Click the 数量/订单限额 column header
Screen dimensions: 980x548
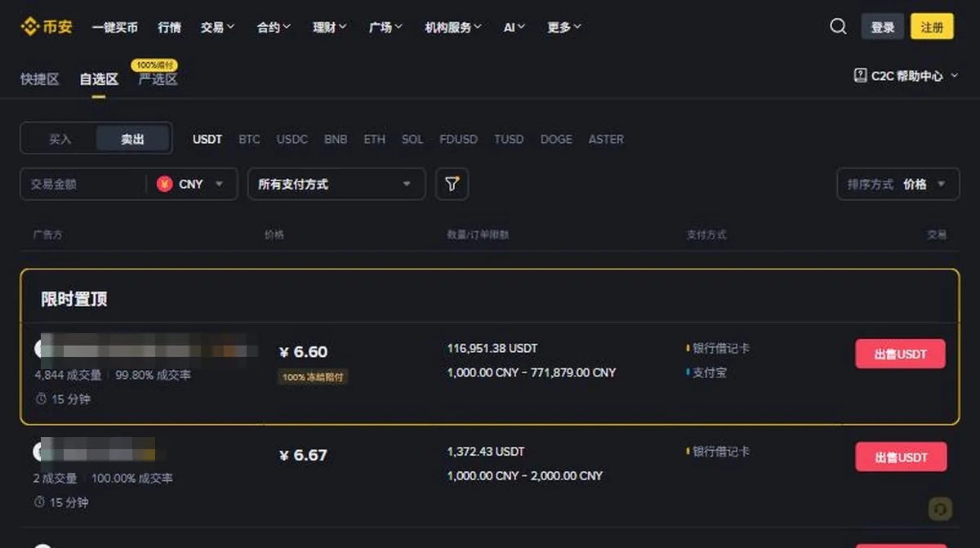478,234
